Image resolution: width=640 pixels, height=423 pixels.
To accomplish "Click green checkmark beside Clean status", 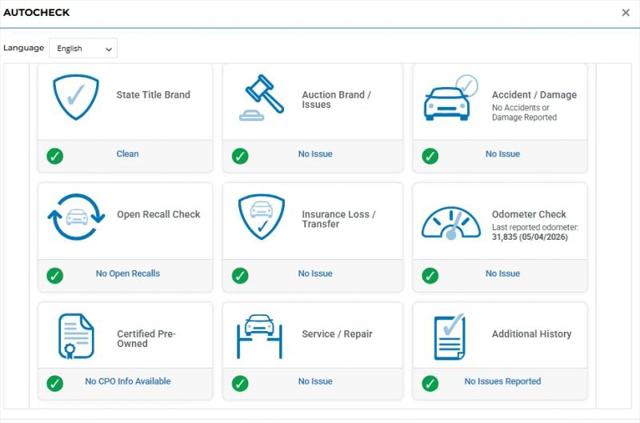I will [x=55, y=156].
